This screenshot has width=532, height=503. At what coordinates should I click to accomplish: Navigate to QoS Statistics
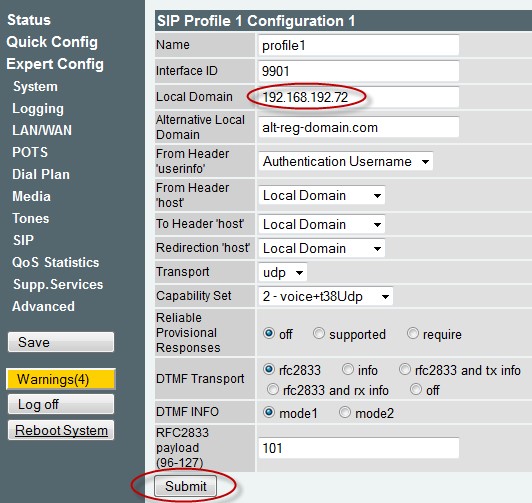tap(56, 262)
